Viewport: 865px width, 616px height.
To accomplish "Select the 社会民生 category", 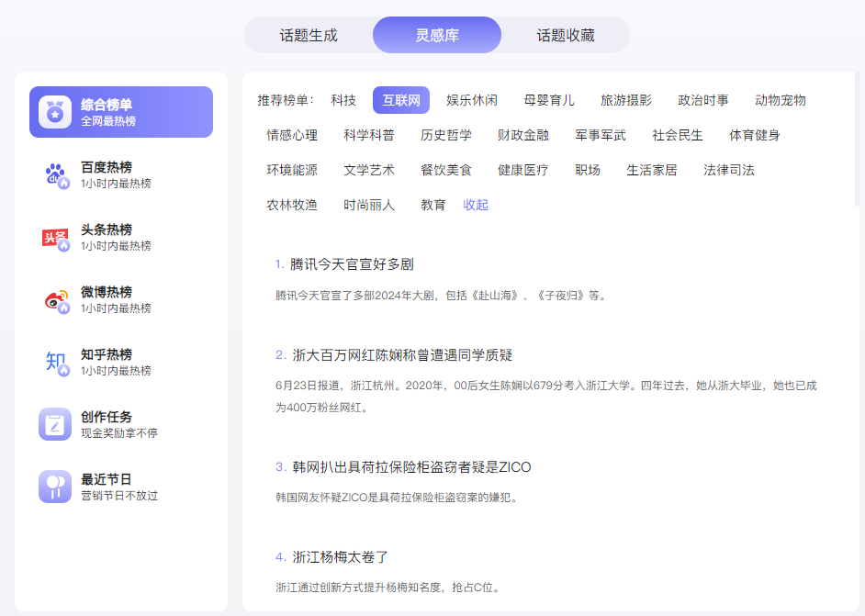I will pyautogui.click(x=678, y=135).
